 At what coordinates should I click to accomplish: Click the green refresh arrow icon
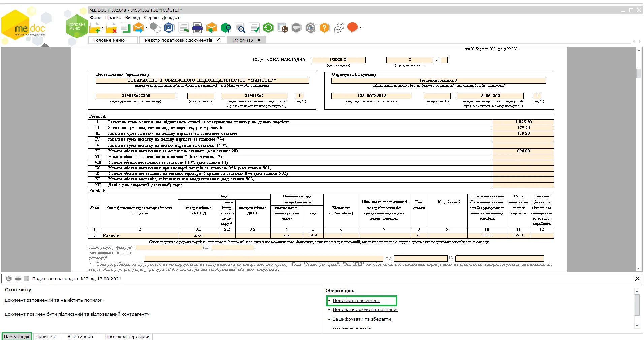click(x=268, y=28)
